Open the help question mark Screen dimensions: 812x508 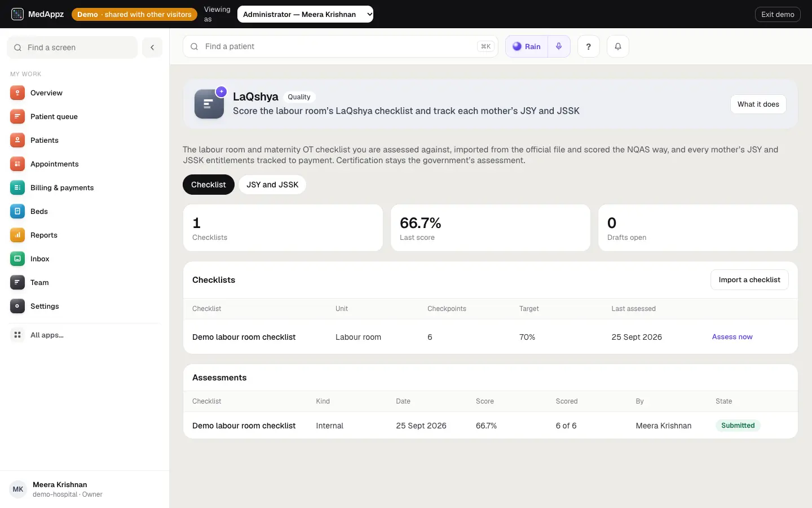tap(589, 46)
